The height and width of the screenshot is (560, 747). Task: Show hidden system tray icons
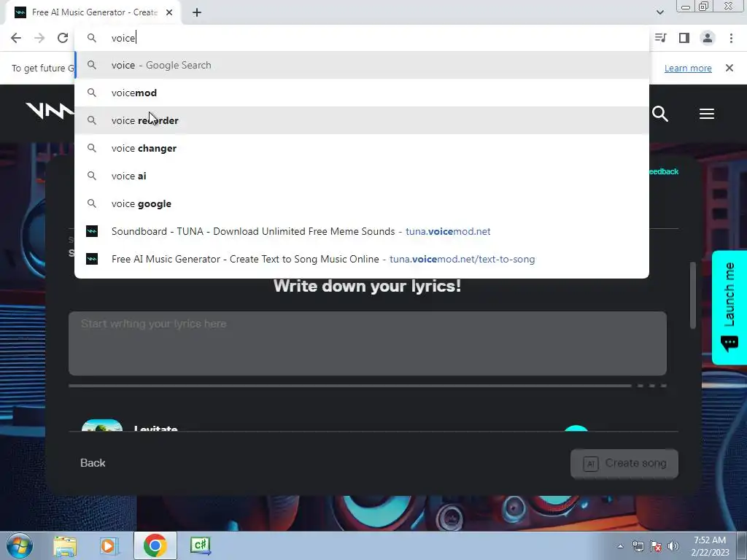620,546
